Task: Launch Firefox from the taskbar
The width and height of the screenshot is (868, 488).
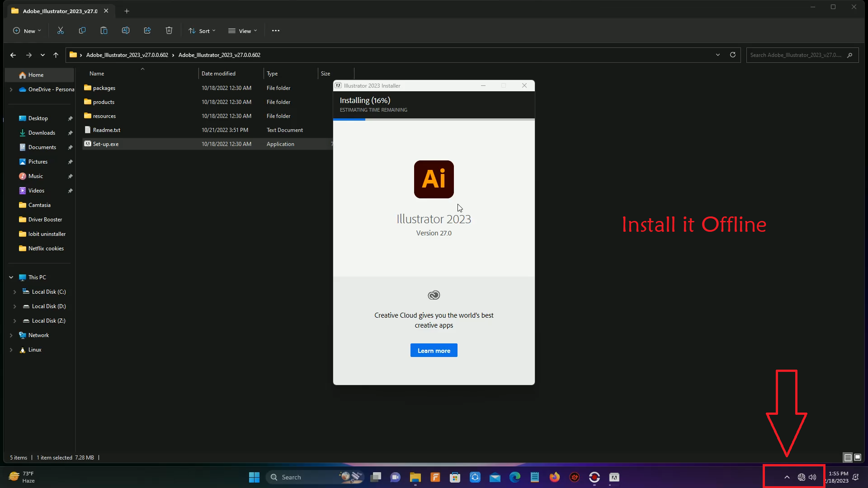Action: tap(555, 477)
